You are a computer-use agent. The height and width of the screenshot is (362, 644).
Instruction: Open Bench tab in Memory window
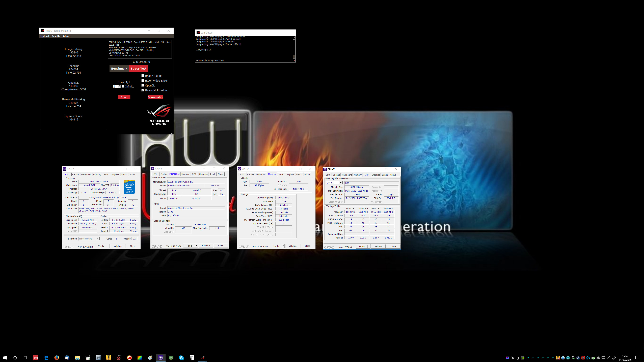299,174
